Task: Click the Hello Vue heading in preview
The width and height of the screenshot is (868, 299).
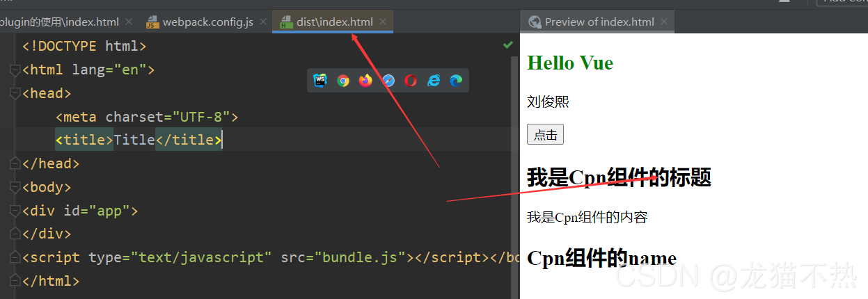Action: (570, 63)
